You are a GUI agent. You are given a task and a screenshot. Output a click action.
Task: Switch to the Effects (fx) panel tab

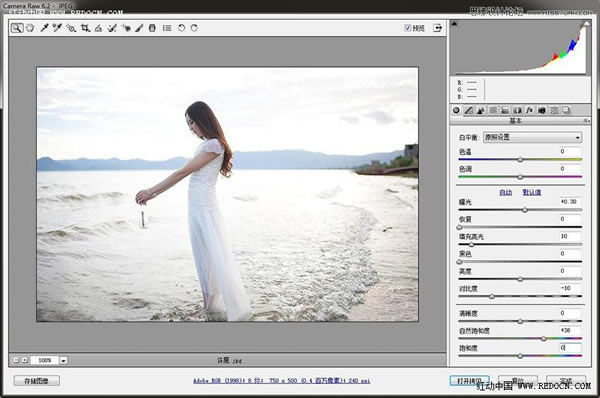click(x=530, y=110)
